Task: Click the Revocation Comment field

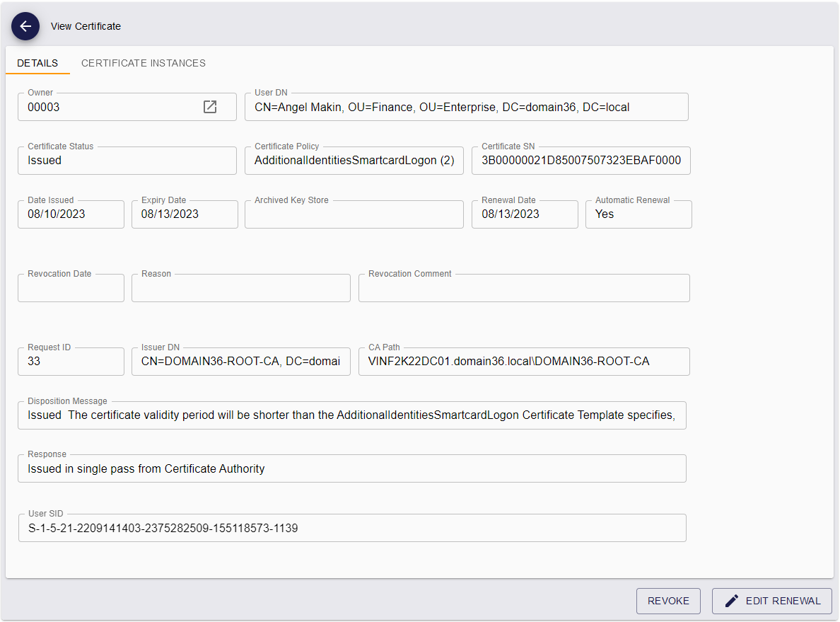Action: tap(523, 287)
